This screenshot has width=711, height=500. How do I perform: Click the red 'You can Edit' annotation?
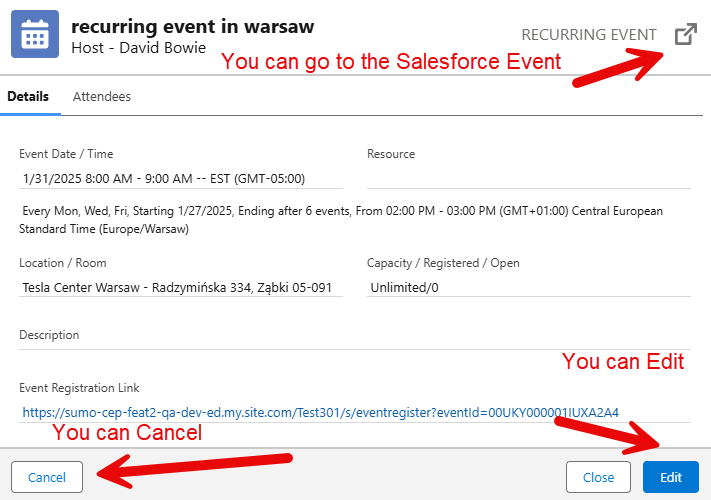click(x=623, y=362)
